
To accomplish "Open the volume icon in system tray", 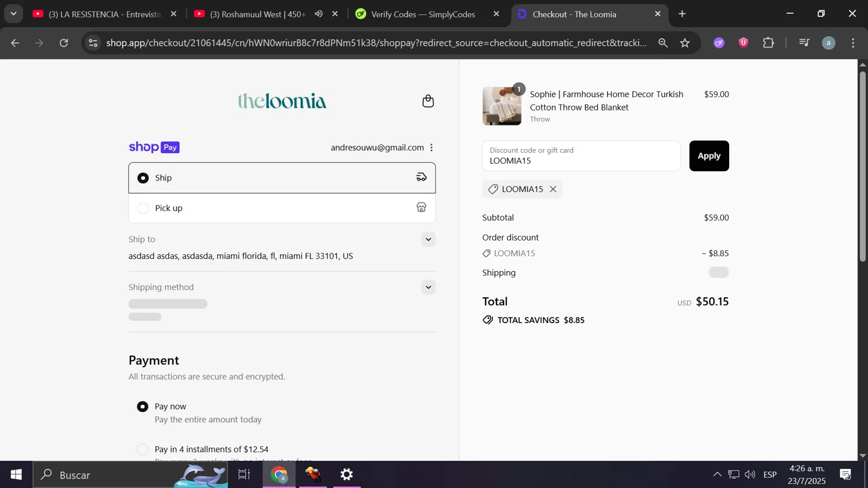I will pyautogui.click(x=750, y=475).
